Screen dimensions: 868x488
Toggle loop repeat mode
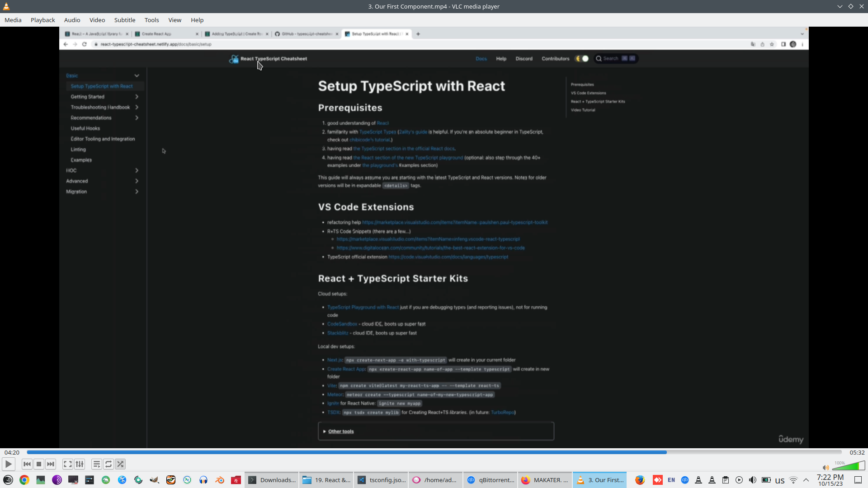[x=108, y=464]
